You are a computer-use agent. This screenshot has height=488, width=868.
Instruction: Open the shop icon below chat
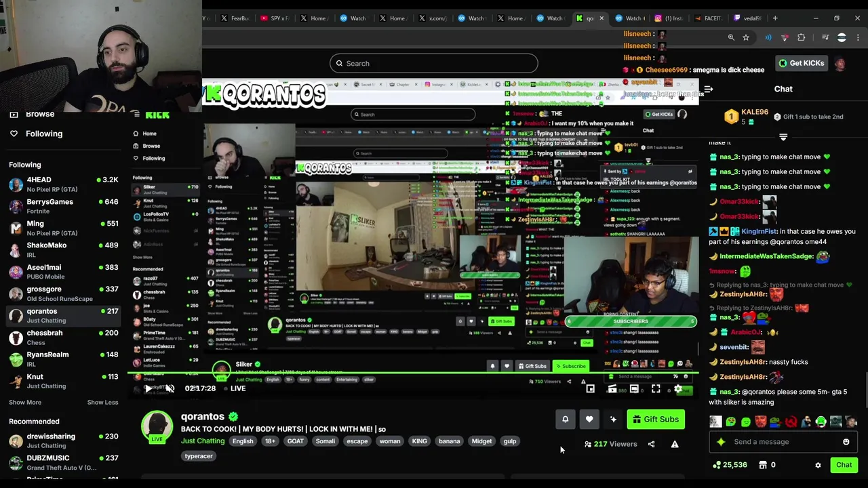tap(763, 465)
